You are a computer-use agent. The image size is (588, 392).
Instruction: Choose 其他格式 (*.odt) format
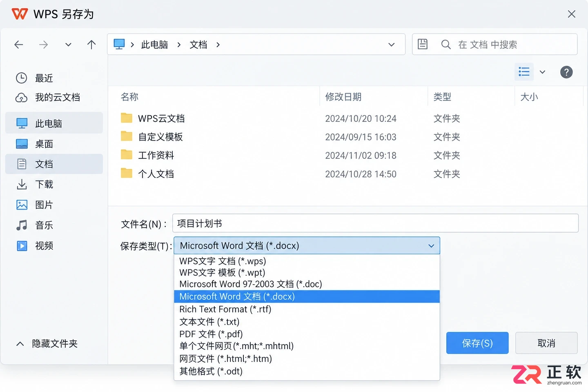click(x=307, y=371)
